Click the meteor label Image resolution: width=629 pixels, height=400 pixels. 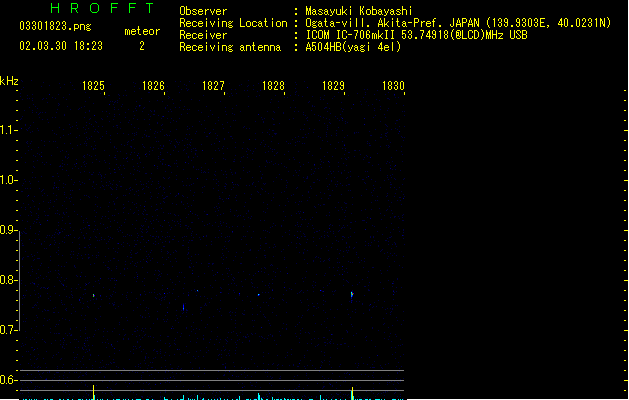pyautogui.click(x=142, y=31)
